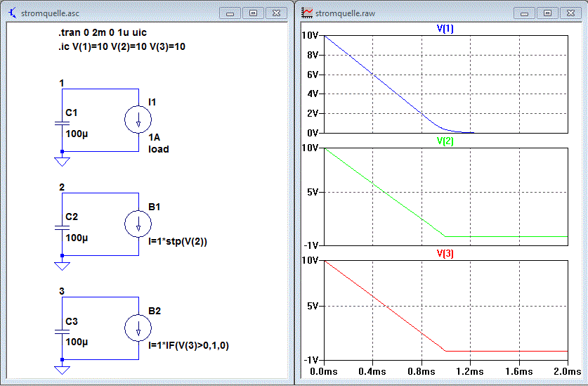This screenshot has height=386, width=588.
Task: Minimize the stromquelle.asc window
Action: (230, 13)
